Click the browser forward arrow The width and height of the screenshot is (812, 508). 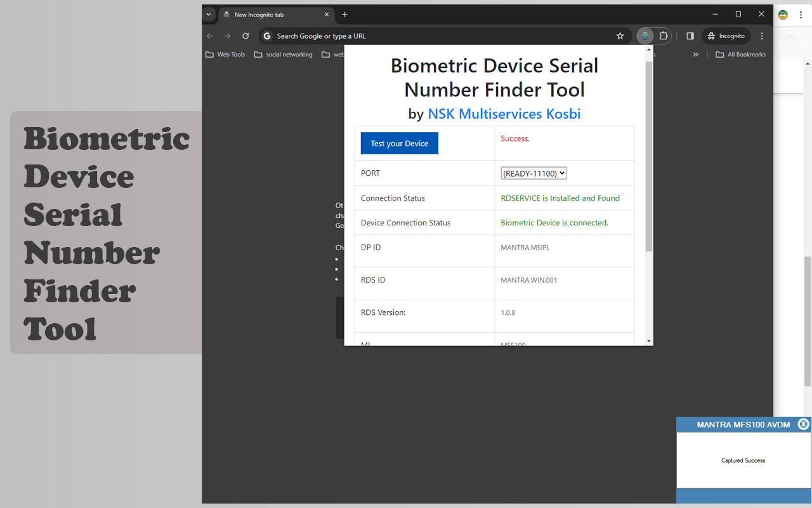(228, 36)
